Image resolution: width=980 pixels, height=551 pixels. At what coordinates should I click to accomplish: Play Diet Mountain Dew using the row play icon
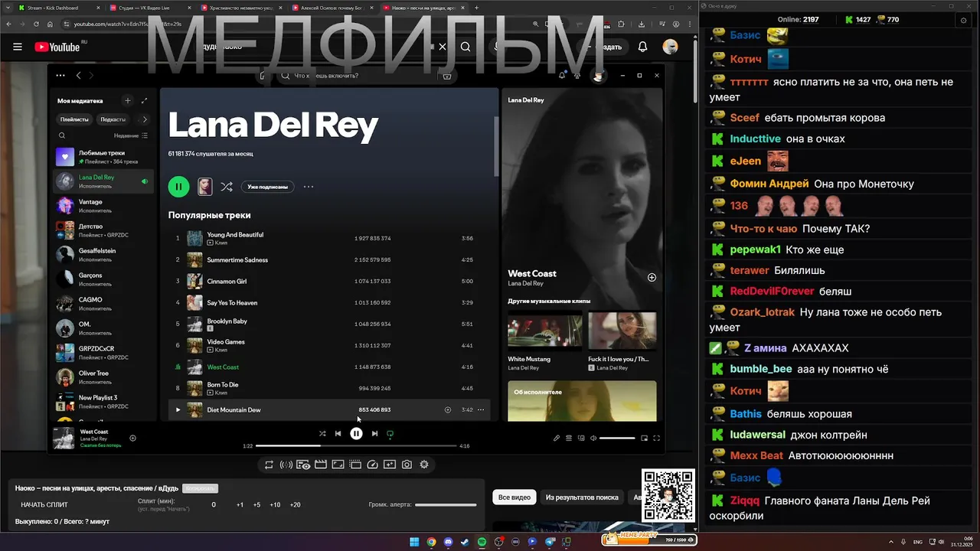tap(178, 409)
